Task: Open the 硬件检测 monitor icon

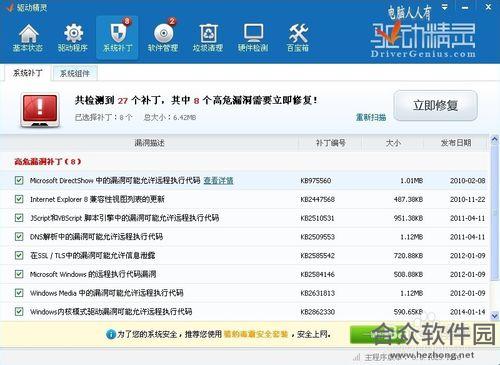Action: click(x=253, y=38)
